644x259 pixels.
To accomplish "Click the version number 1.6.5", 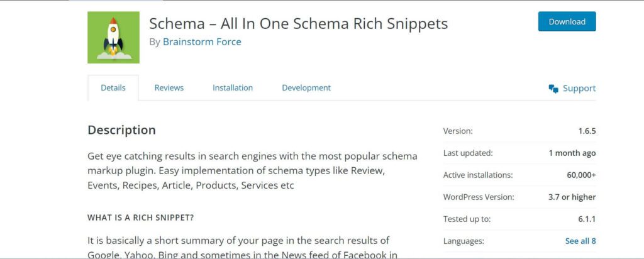I will (587, 131).
